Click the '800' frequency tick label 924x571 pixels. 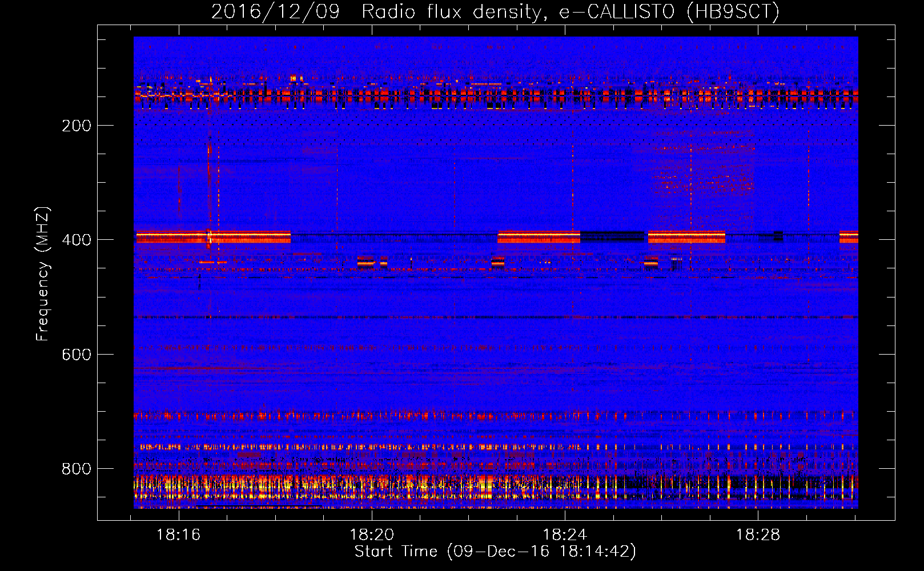(x=77, y=469)
